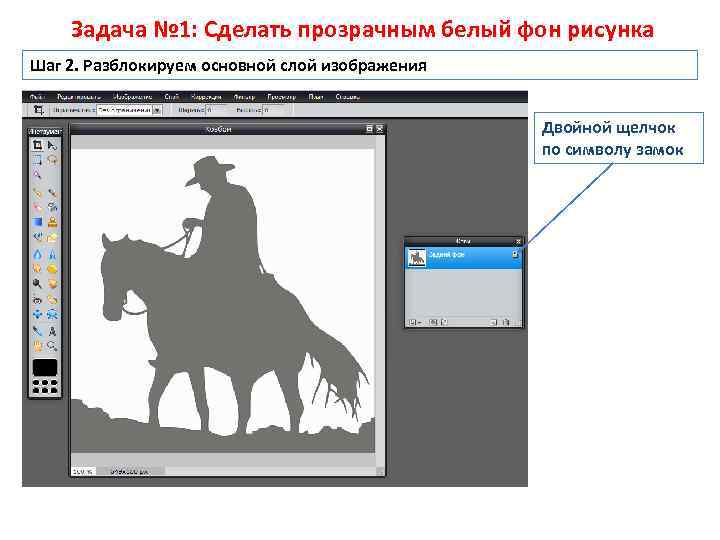Click the layer styles button in Layers panel
This screenshot has width=720, height=540.
[444, 322]
